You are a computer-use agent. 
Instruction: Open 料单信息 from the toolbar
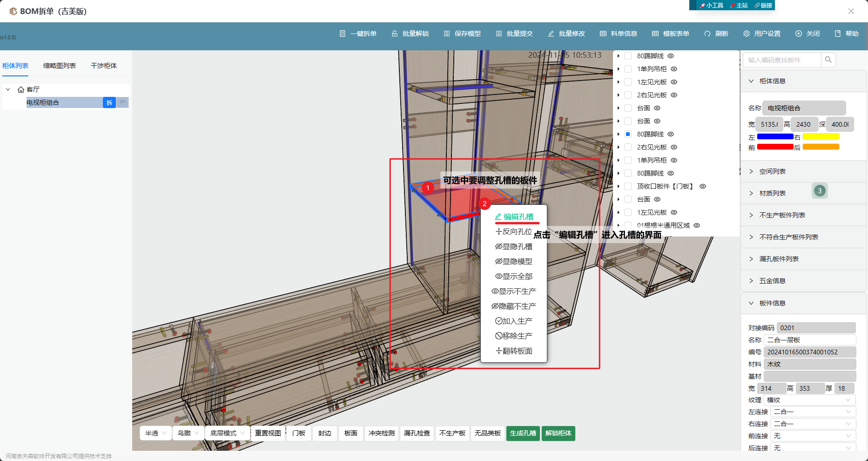point(619,34)
